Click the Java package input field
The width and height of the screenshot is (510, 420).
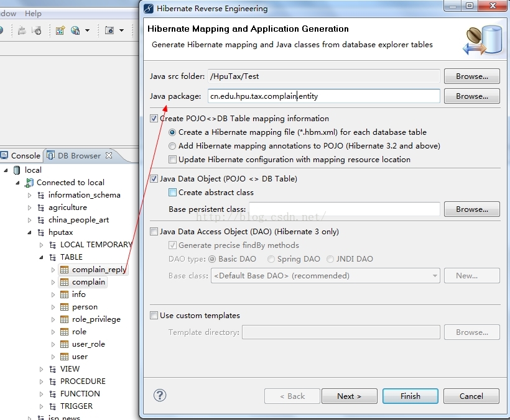click(x=323, y=96)
